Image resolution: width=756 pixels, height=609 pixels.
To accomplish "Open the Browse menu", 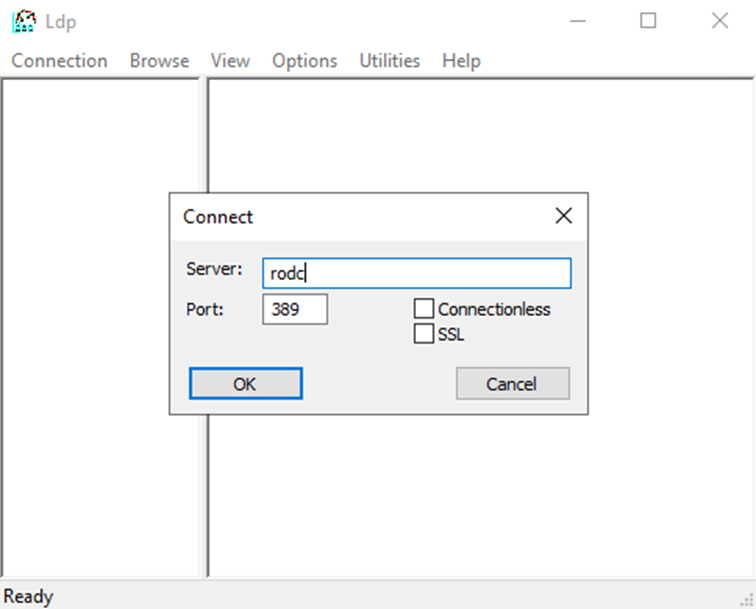I will pos(159,61).
